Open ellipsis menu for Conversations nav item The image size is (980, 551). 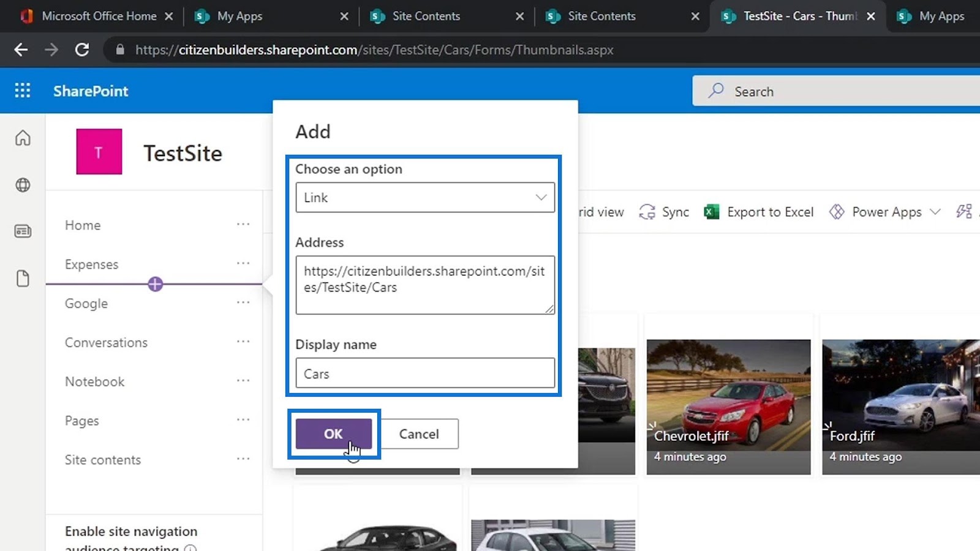click(243, 342)
